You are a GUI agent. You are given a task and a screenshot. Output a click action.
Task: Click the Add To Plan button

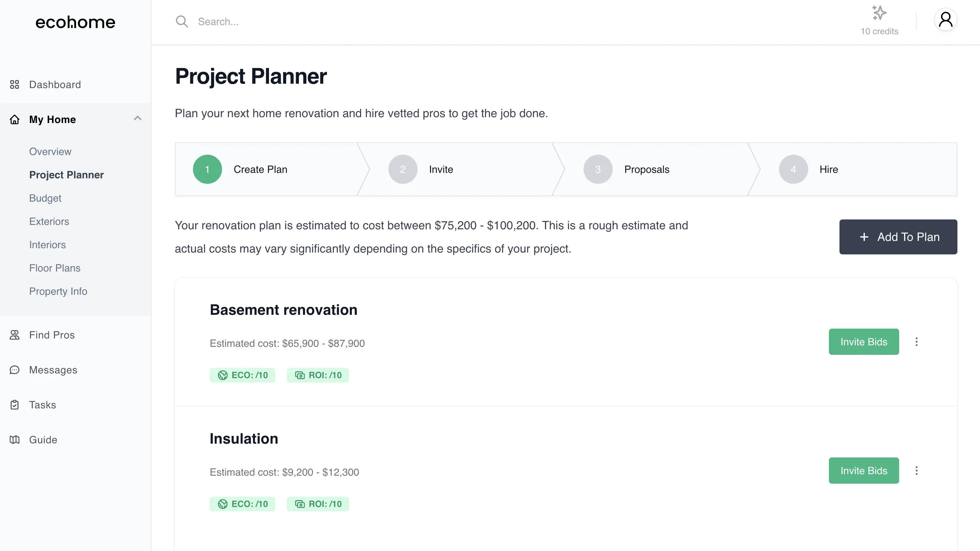[x=898, y=237]
